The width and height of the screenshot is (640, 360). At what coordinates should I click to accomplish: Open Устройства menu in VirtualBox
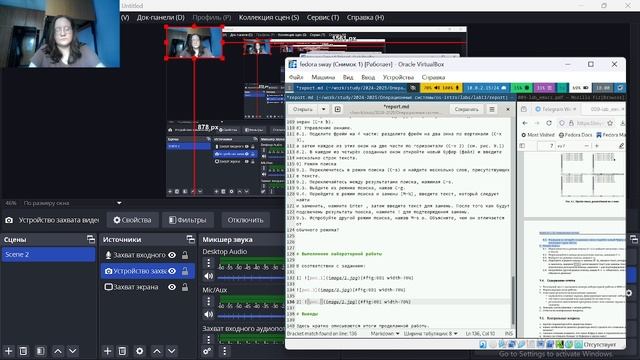[398, 77]
